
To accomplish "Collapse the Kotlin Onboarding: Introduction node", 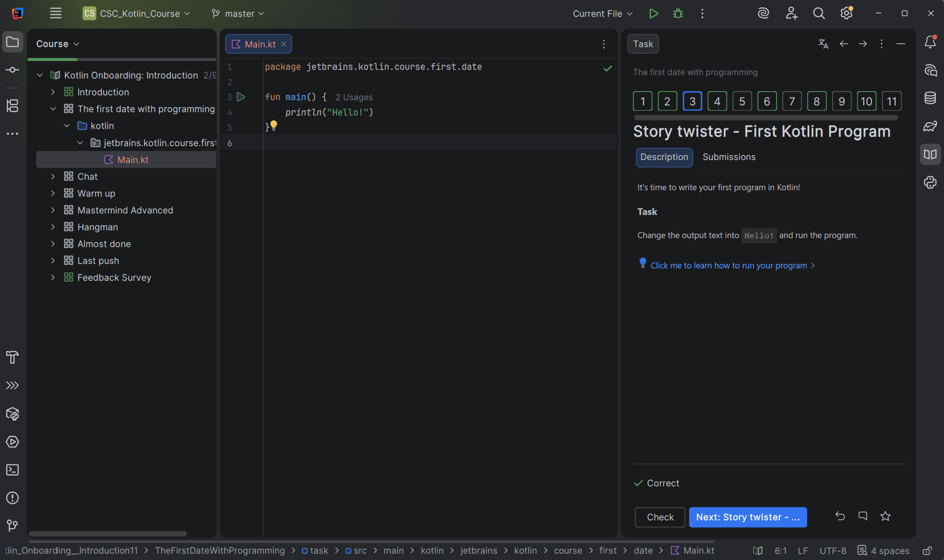I will [x=40, y=75].
